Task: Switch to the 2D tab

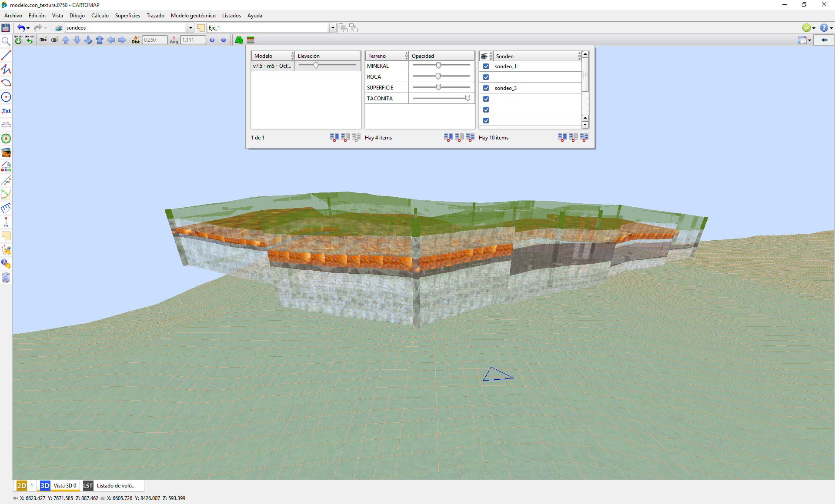Action: click(x=25, y=486)
